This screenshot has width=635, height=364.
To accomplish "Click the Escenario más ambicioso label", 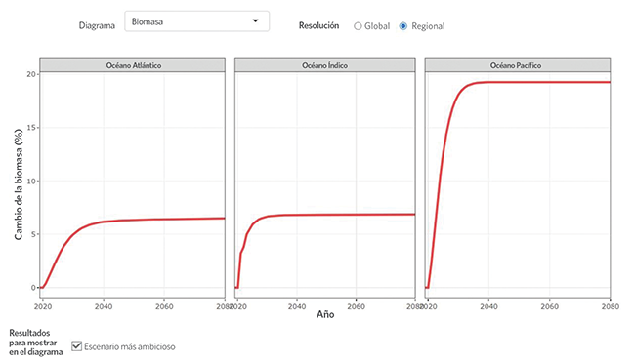I will [x=130, y=346].
